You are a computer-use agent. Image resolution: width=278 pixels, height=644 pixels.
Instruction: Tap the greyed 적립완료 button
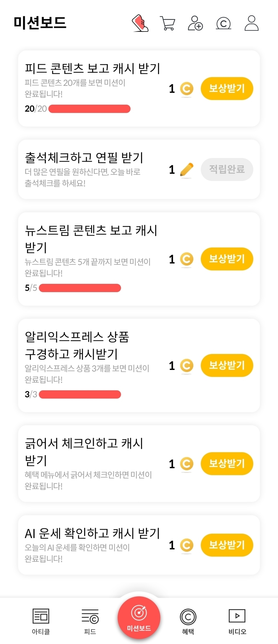coord(227,169)
